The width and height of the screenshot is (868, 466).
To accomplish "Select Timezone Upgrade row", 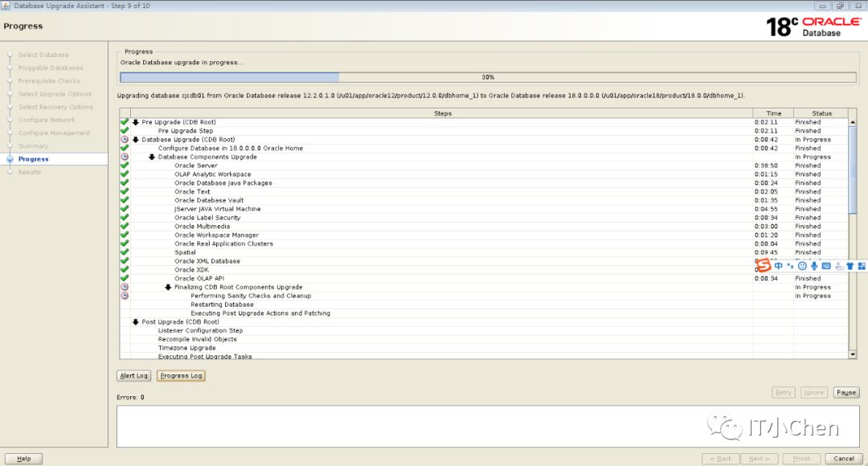I will [484, 348].
